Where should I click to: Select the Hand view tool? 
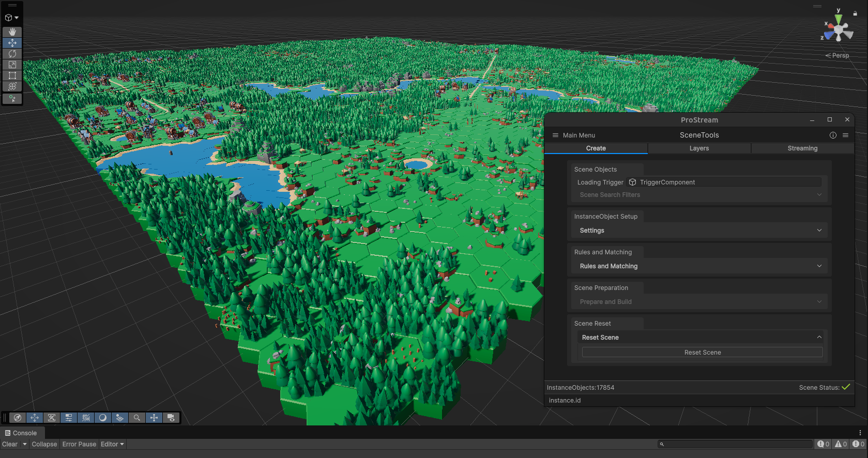(x=12, y=32)
